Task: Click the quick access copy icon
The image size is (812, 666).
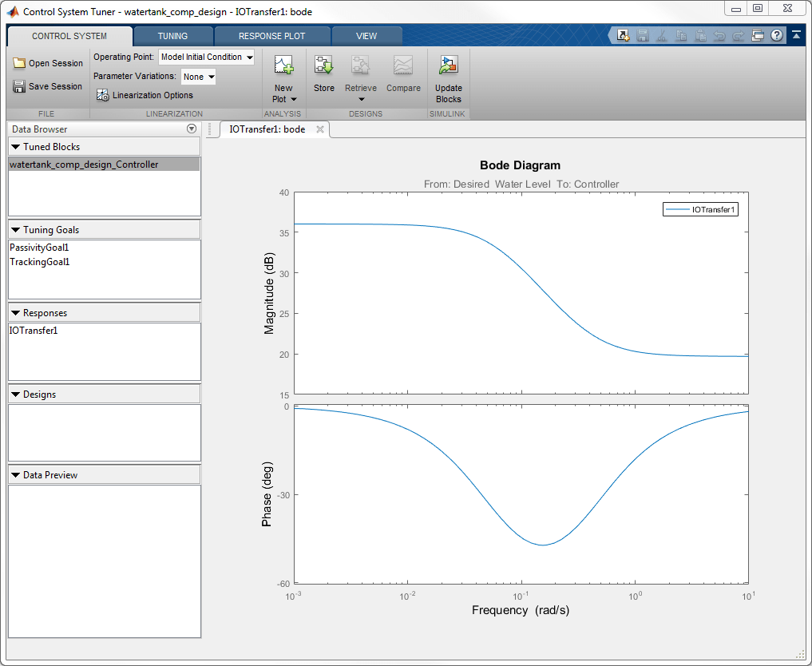Action: point(681,36)
